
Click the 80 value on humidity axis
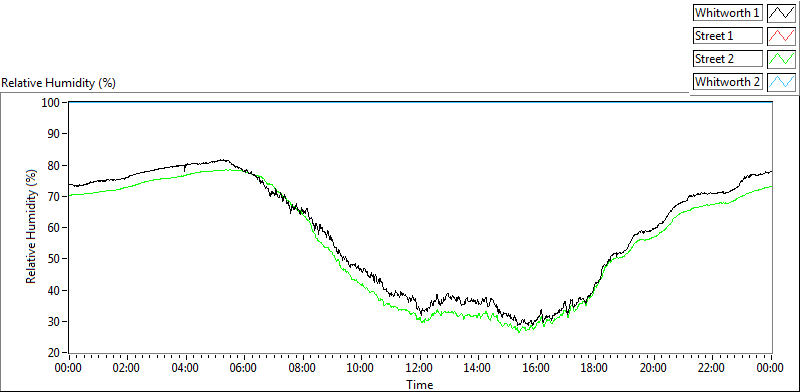pos(54,165)
